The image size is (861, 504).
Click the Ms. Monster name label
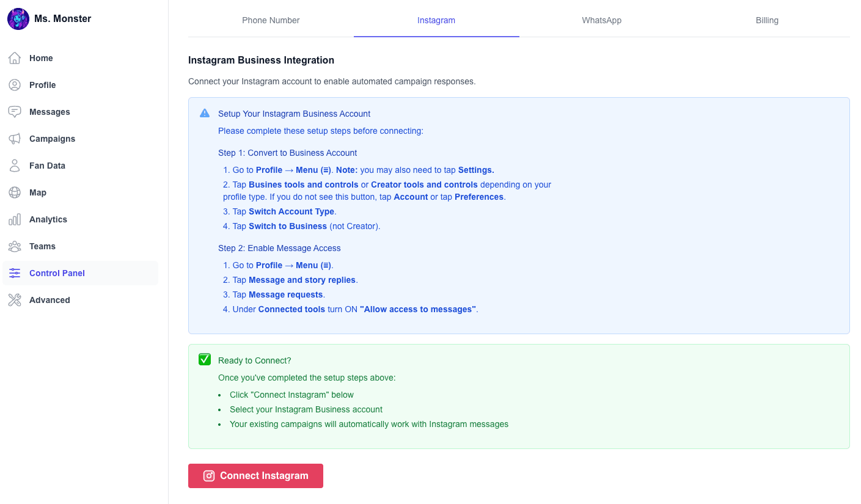(64, 18)
